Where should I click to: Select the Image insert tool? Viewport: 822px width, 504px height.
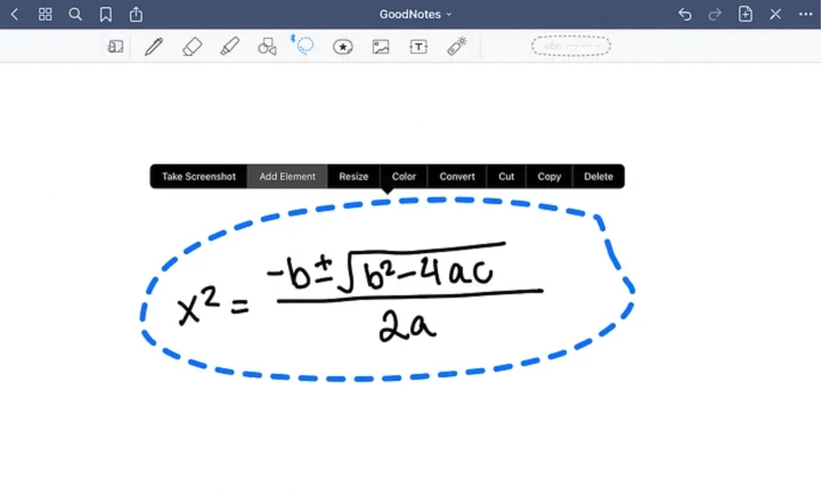coord(380,47)
